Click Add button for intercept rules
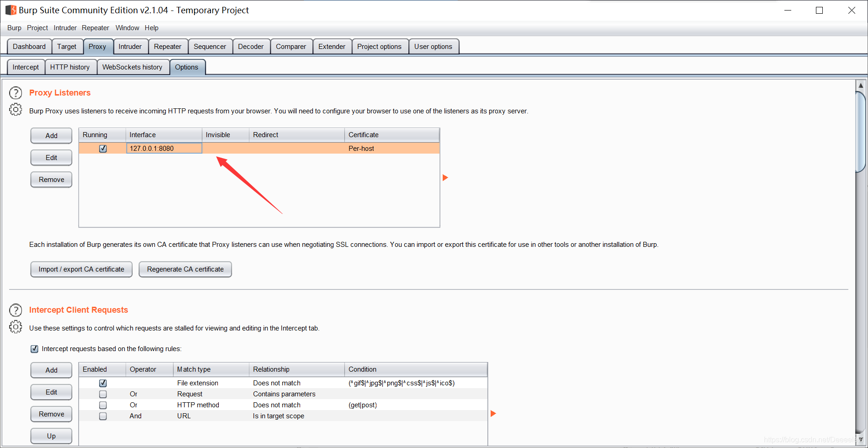Viewport: 868px width, 448px height. pos(51,370)
